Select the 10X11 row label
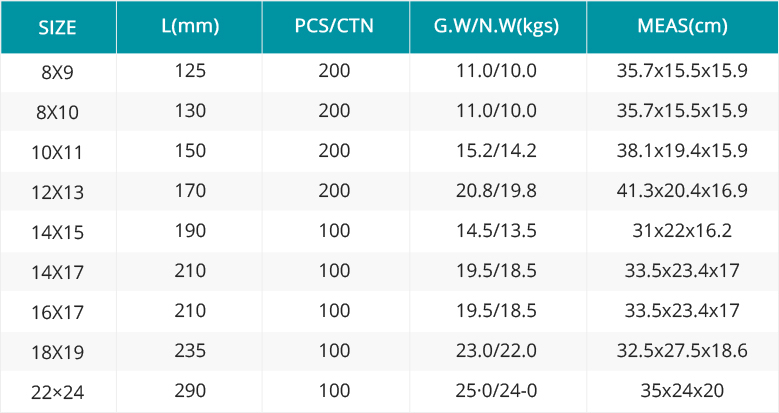This screenshot has height=413, width=779. pos(58,152)
